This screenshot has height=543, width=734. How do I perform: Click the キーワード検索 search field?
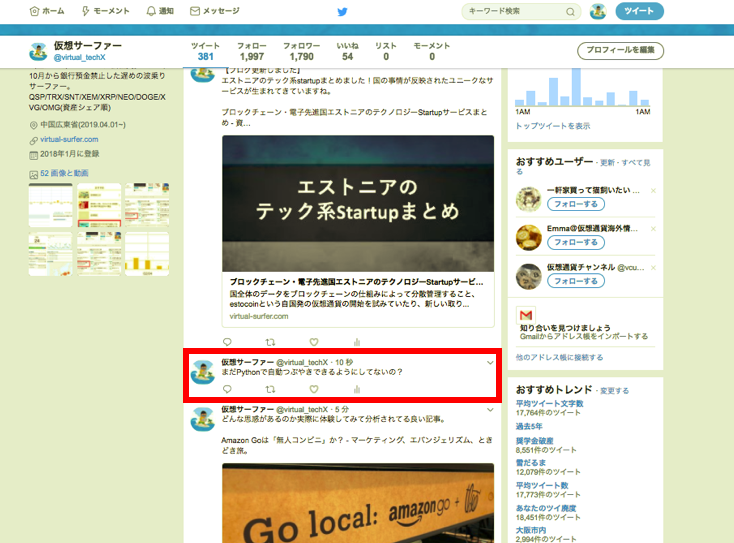521,11
